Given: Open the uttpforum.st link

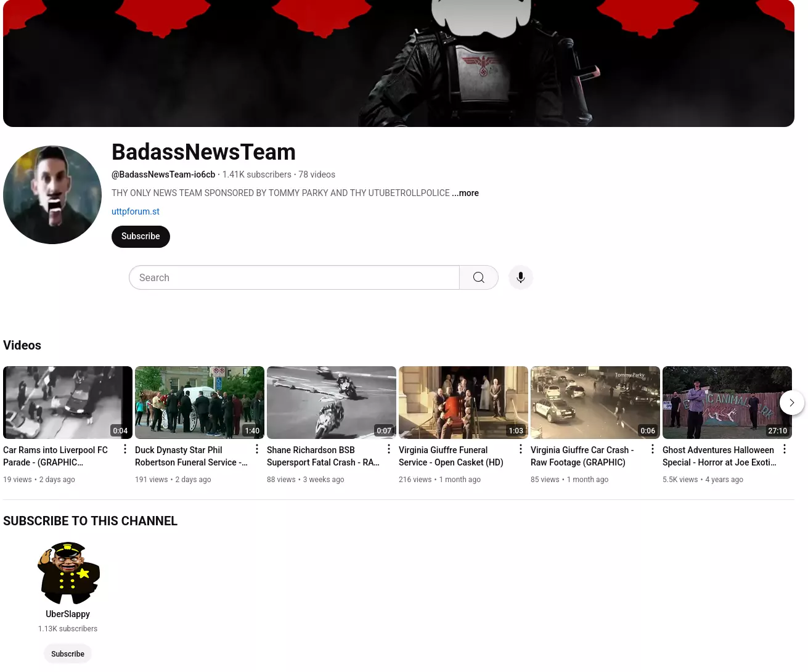Looking at the screenshot, I should [x=136, y=211].
